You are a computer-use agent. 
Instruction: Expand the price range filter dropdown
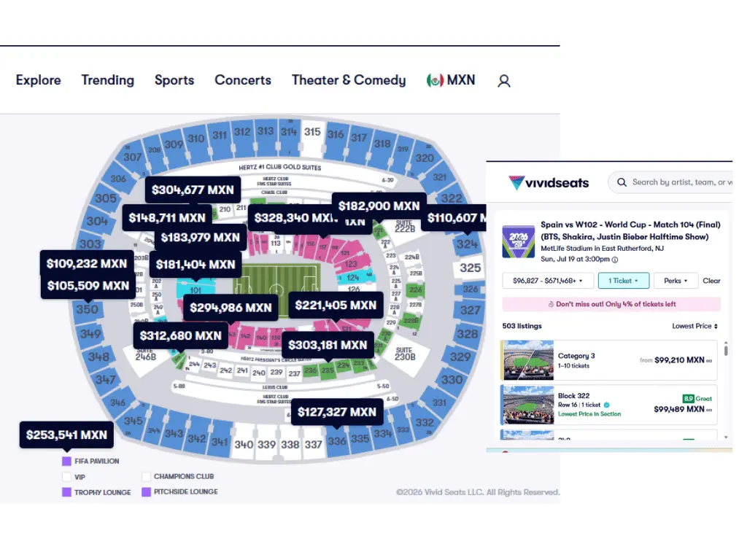click(548, 281)
